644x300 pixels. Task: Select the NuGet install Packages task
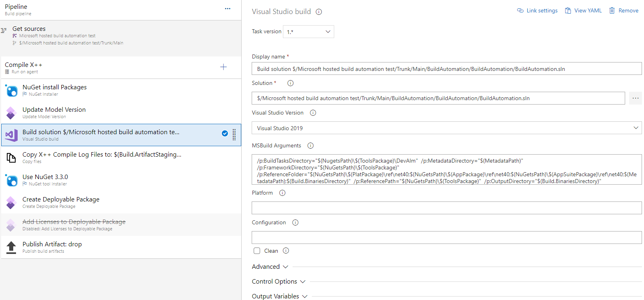click(x=121, y=90)
